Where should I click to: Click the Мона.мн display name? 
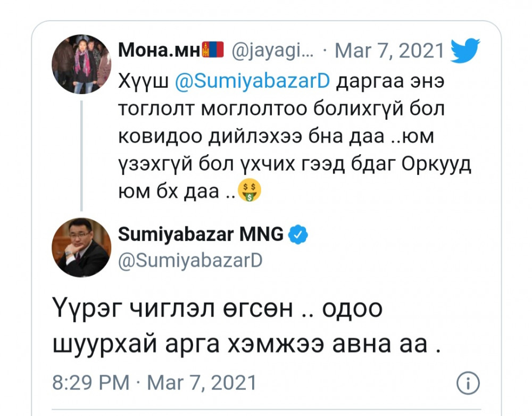point(159,51)
